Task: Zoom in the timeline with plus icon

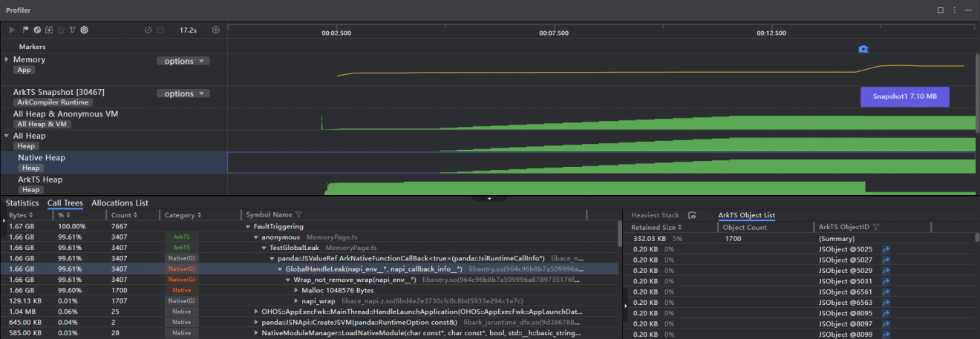Action: point(216,30)
